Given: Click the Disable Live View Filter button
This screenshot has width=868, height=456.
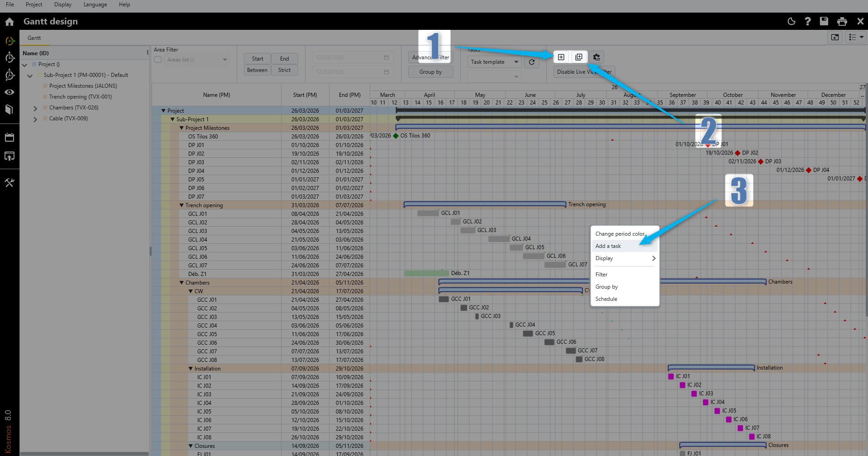Looking at the screenshot, I should (x=584, y=72).
